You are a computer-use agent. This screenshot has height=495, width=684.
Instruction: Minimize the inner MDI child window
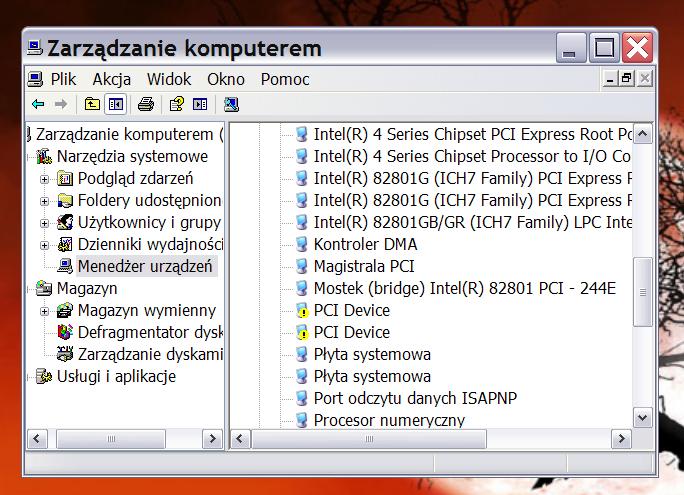610,79
